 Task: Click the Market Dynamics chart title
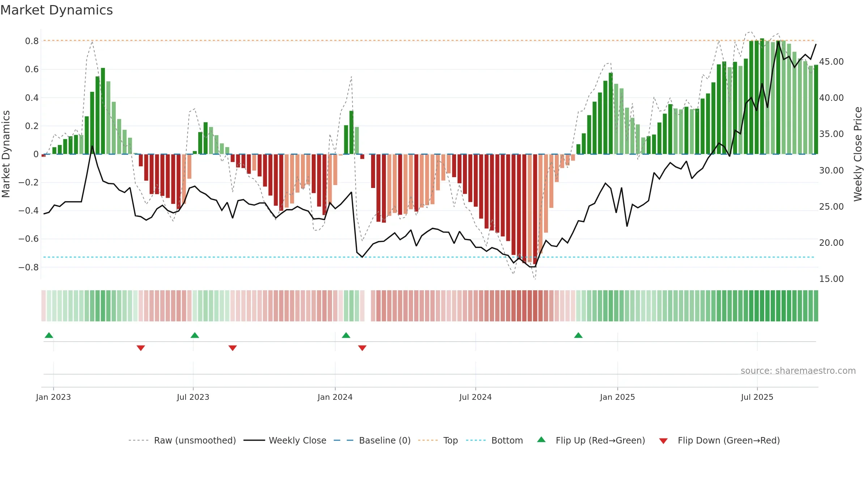(56, 10)
